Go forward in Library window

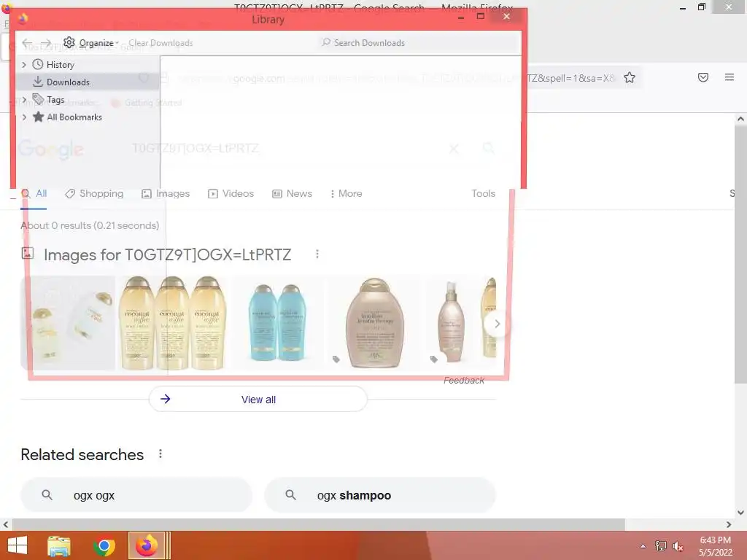(x=46, y=43)
